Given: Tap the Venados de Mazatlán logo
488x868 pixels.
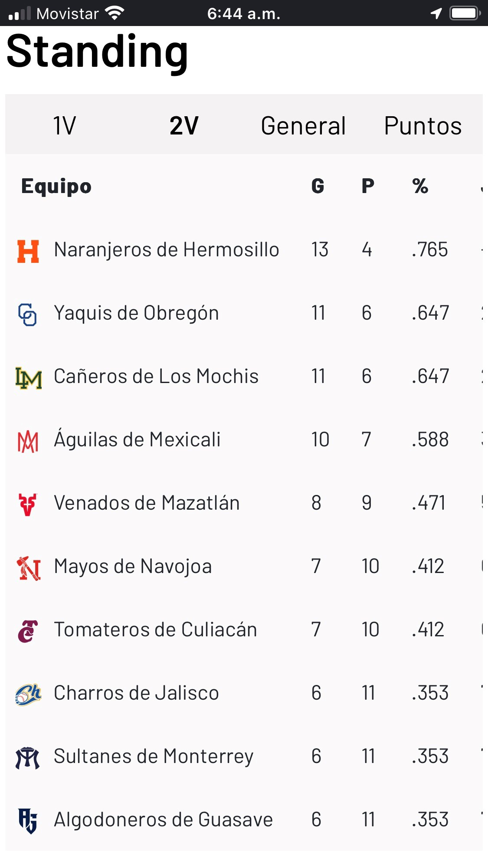Looking at the screenshot, I should click(x=28, y=504).
